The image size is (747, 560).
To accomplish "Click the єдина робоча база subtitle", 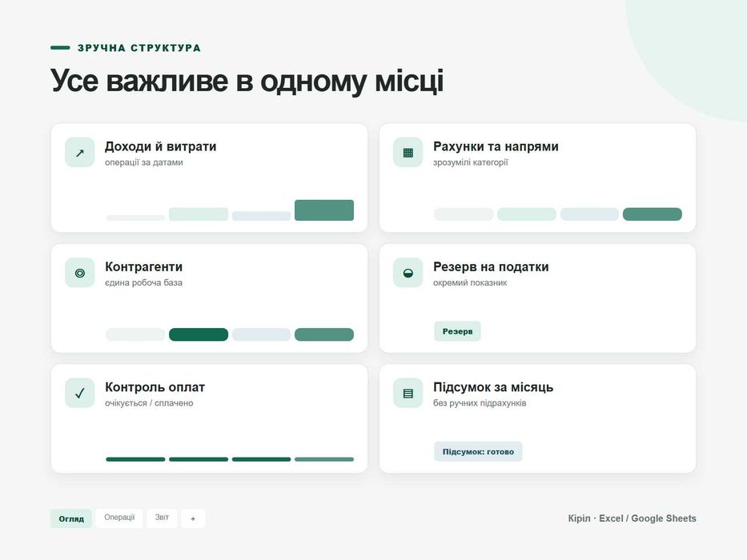I will pyautogui.click(x=143, y=283).
